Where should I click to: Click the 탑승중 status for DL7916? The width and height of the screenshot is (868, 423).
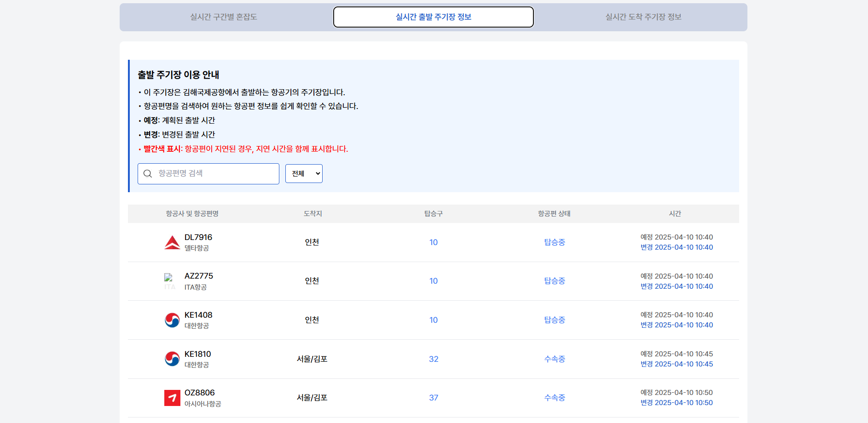(x=554, y=242)
